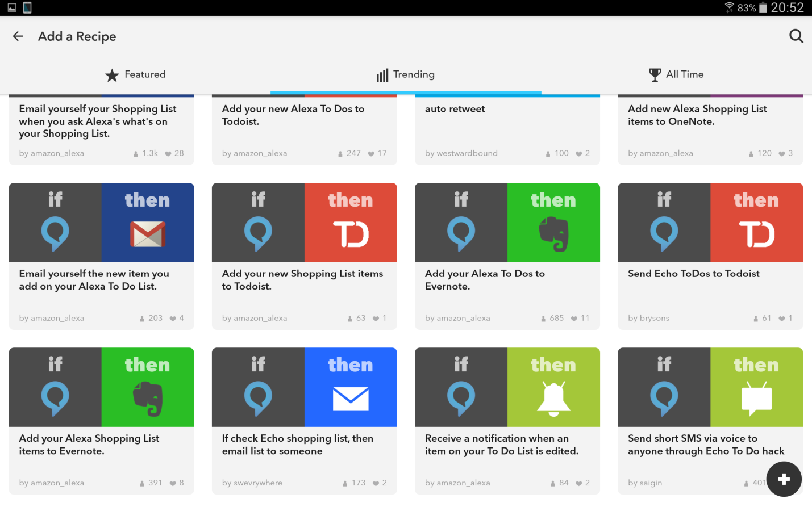
Task: Tap user count 391 on Shopping List Evernote recipe
Action: (x=151, y=483)
